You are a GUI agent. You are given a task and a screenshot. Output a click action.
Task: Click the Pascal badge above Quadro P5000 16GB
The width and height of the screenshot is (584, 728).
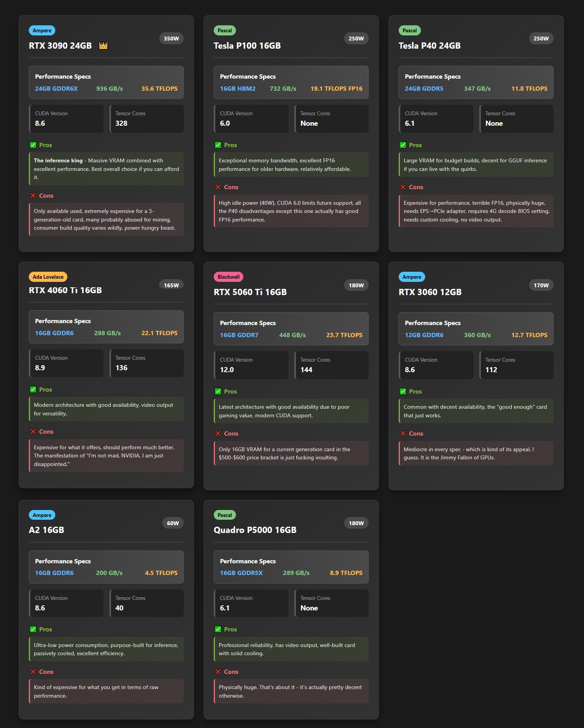click(225, 515)
